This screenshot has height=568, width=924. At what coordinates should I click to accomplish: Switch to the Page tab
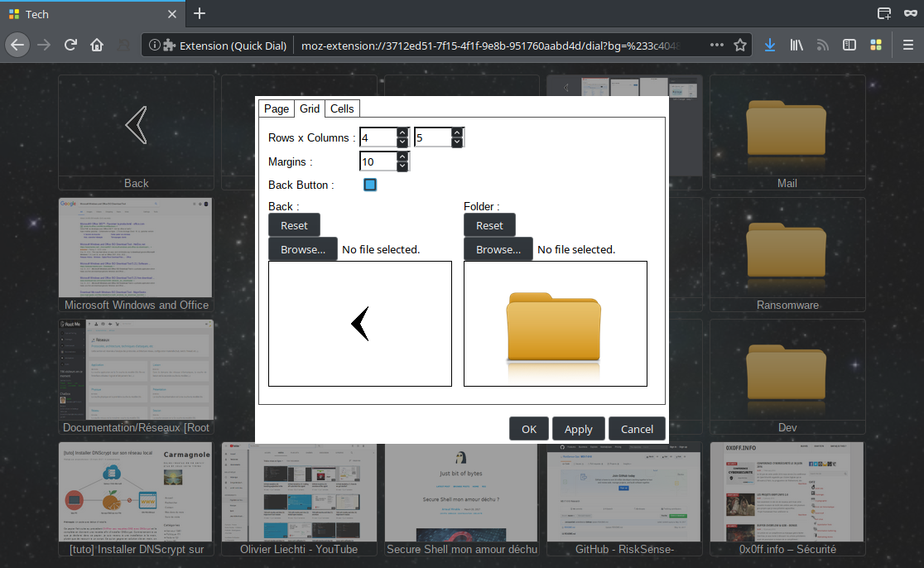pyautogui.click(x=277, y=108)
